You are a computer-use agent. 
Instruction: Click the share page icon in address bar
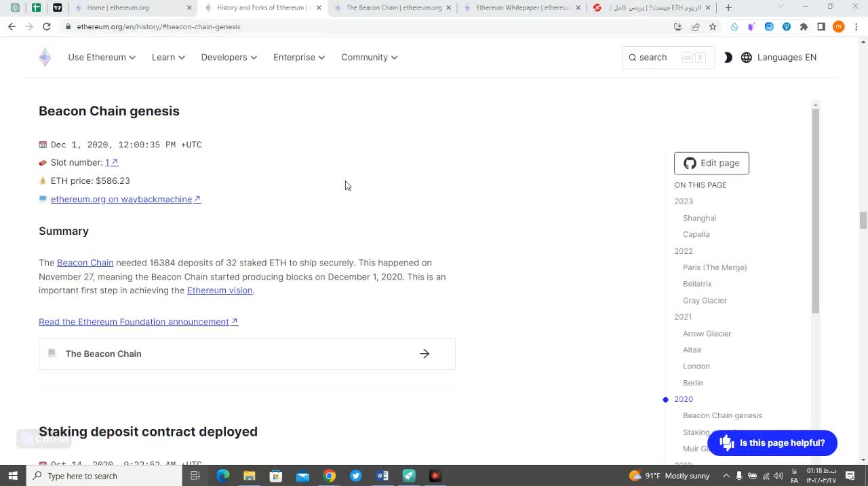point(695,26)
